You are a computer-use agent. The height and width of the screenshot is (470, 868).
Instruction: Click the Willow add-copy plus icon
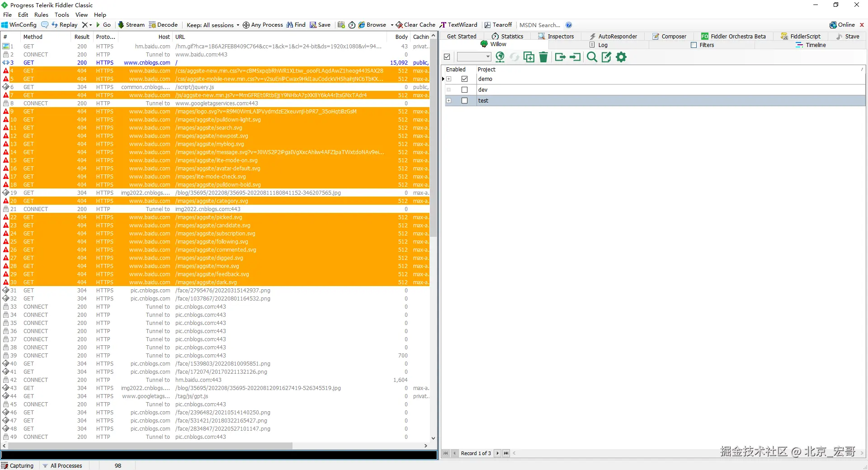(x=529, y=57)
